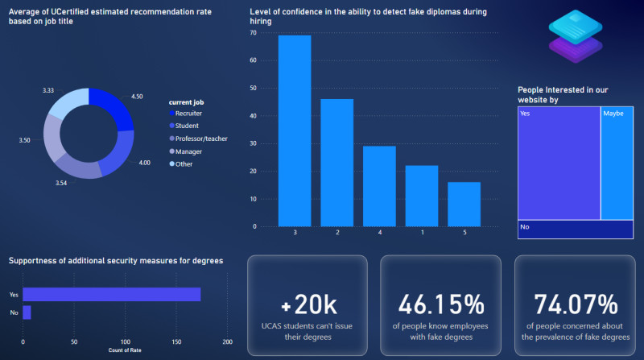Click the shortest bar for confidence level 5
Viewport: 644px width, 360px height.
pos(464,204)
